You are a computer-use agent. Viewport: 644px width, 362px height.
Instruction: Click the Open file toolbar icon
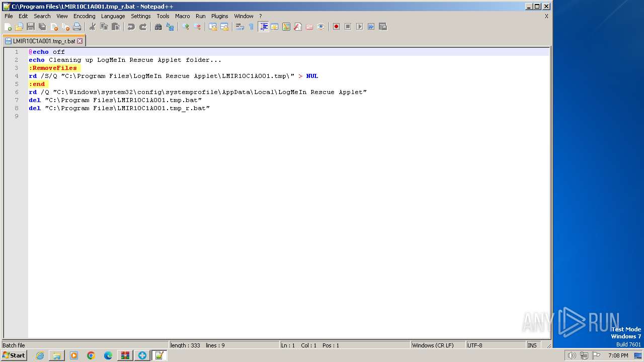[19, 27]
